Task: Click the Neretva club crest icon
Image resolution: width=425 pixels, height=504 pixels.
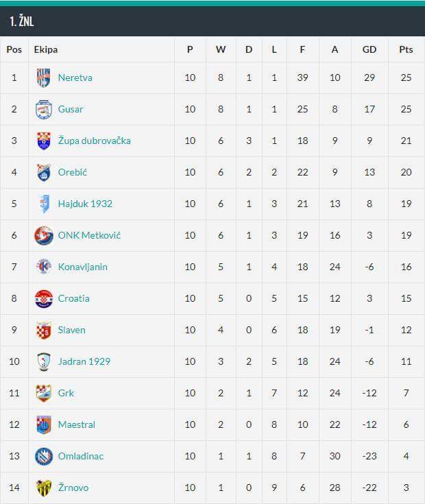Action: (x=43, y=77)
